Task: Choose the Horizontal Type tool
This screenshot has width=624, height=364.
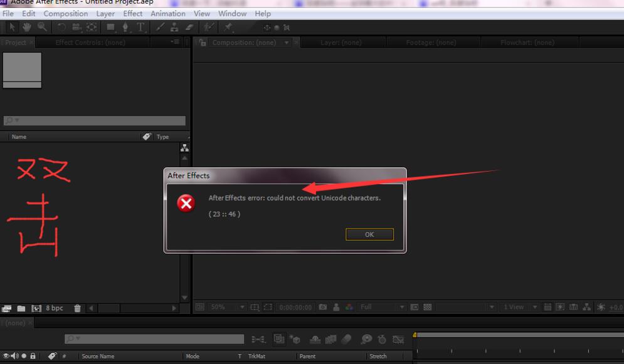Action: pyautogui.click(x=140, y=27)
